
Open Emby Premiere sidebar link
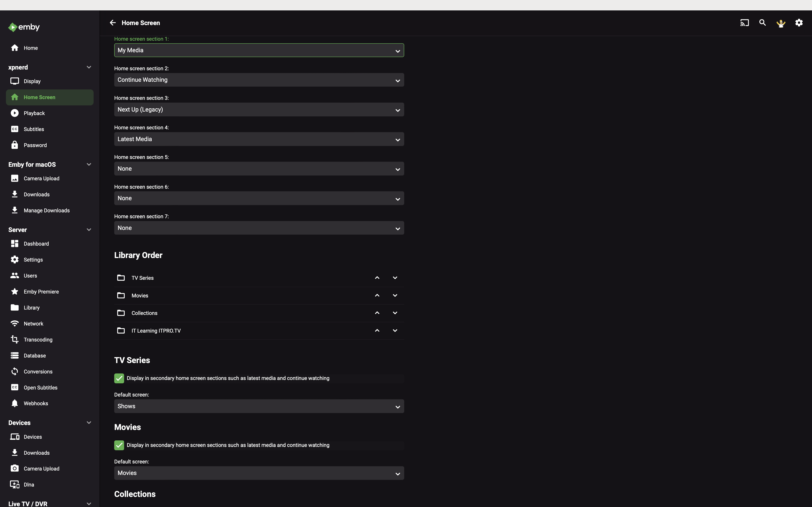pos(41,292)
